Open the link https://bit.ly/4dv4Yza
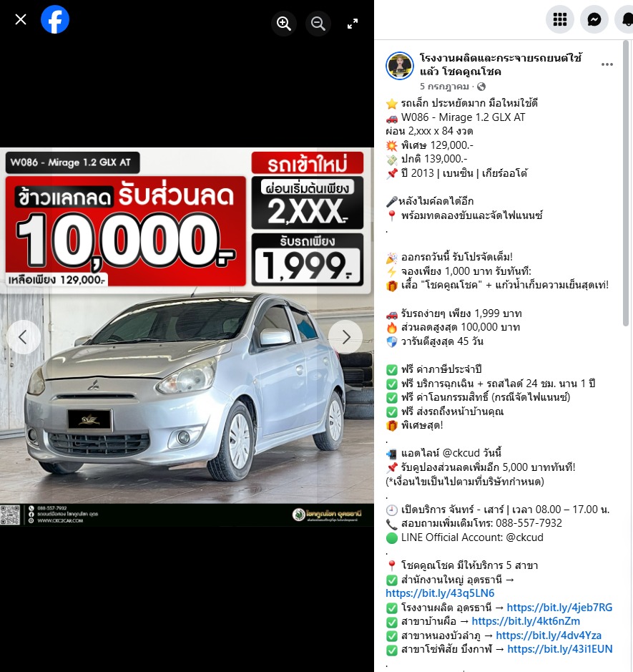Image resolution: width=633 pixels, height=672 pixels. point(549,635)
